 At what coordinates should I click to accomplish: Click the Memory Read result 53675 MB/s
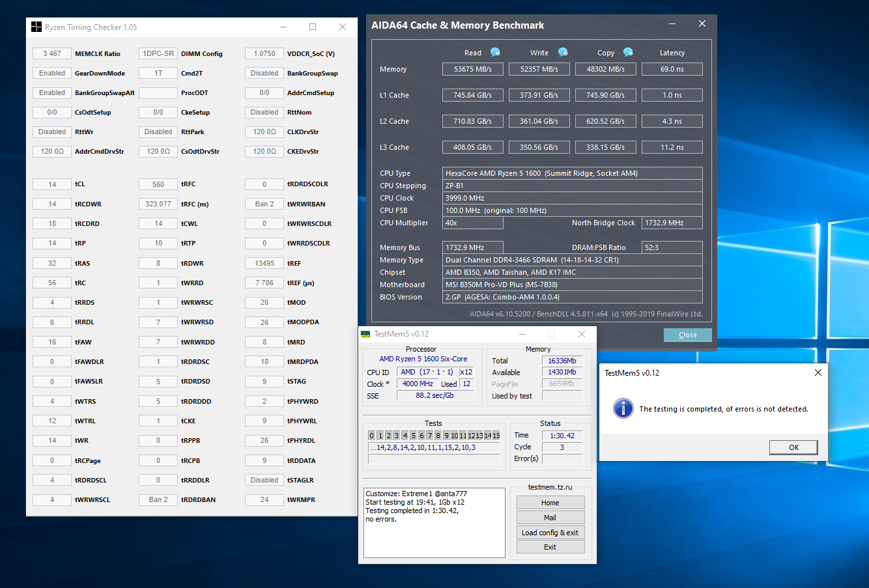(x=473, y=69)
